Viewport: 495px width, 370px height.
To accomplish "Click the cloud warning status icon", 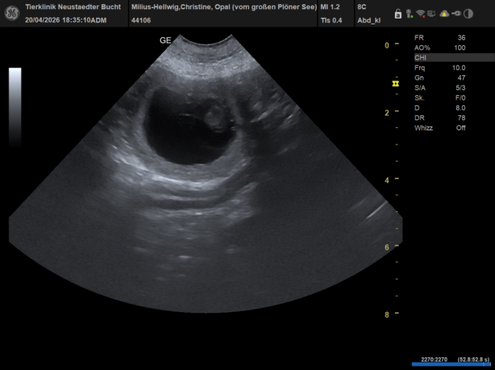I will coord(444,14).
